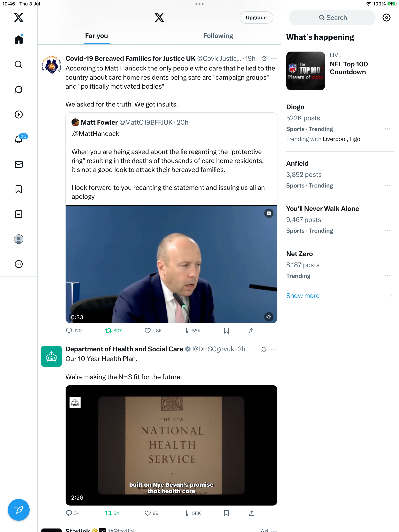Open search settings gear icon
Screen dimensions: 399x532
tap(387, 18)
